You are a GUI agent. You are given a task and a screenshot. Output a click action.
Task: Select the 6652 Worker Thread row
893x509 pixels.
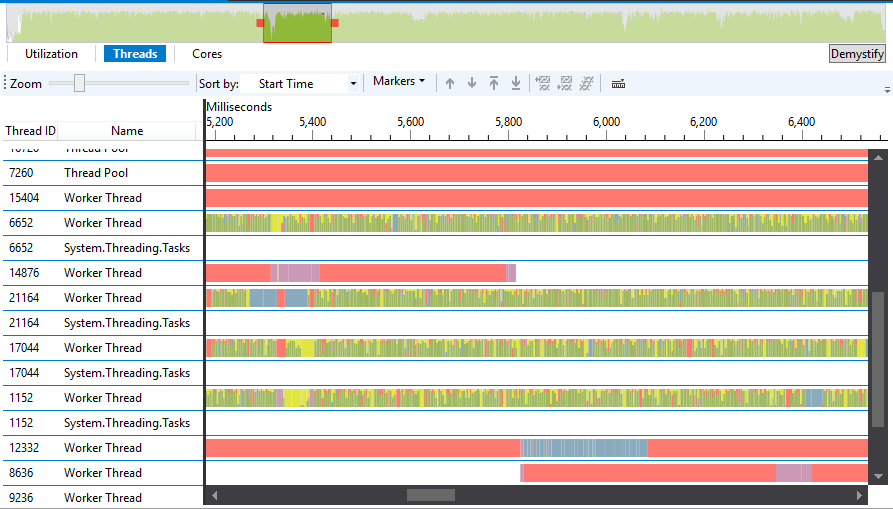point(103,223)
